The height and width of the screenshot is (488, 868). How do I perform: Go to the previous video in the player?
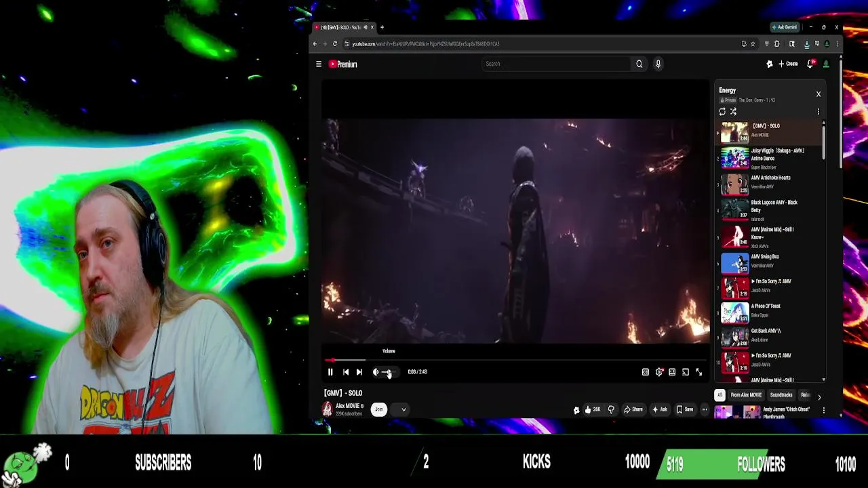[346, 372]
